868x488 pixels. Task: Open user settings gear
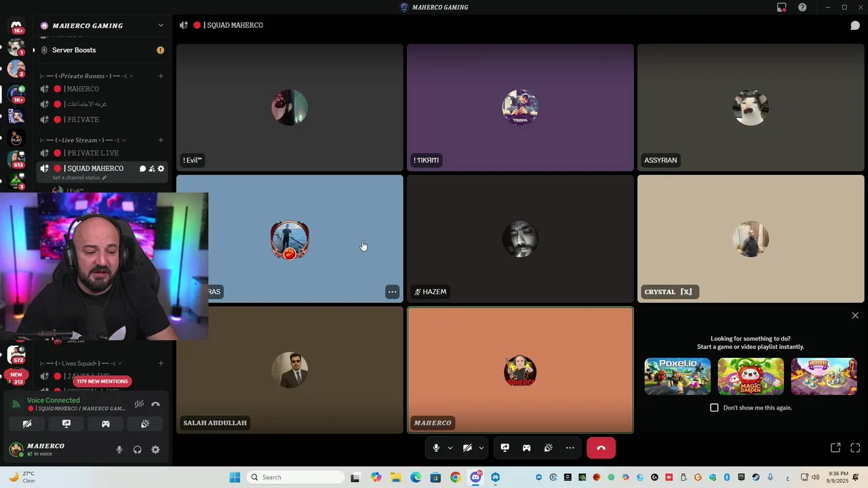point(155,449)
